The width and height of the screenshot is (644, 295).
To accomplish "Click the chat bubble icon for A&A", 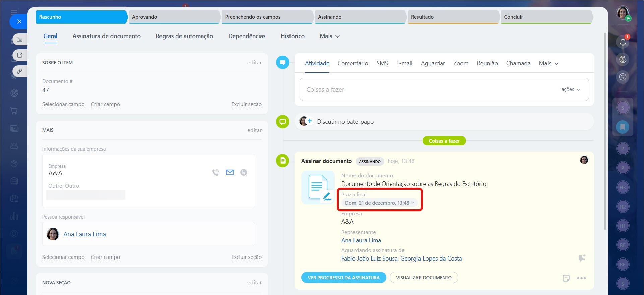I will tap(244, 172).
